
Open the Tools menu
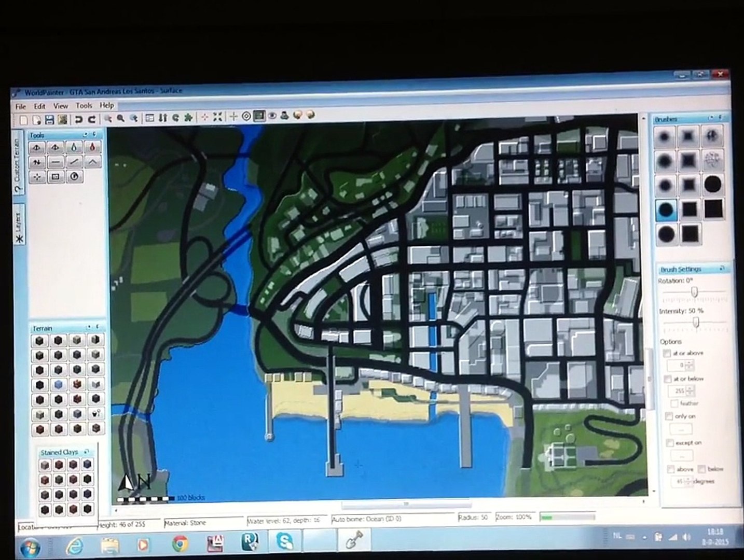pyautogui.click(x=84, y=105)
